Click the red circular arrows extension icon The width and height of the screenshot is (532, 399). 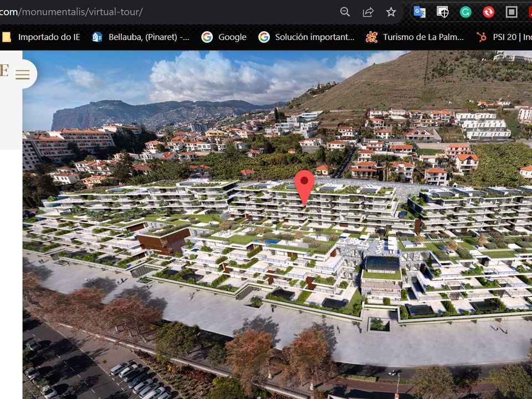[x=489, y=12]
